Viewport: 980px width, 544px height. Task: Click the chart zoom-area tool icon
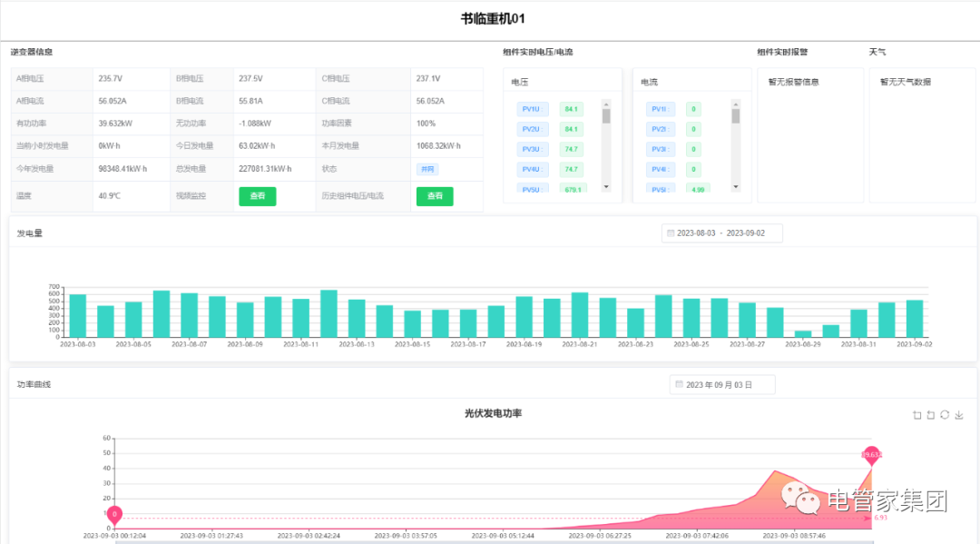click(916, 415)
